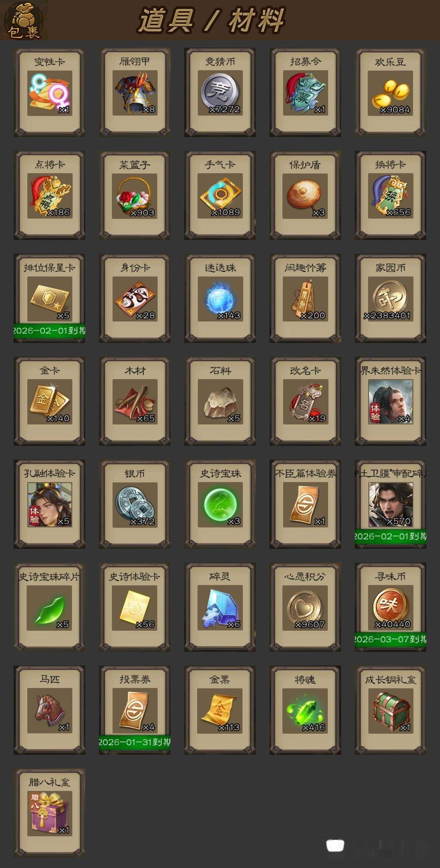Select the 碎灵 blue crystal shard
The width and height of the screenshot is (440, 868).
220,607
